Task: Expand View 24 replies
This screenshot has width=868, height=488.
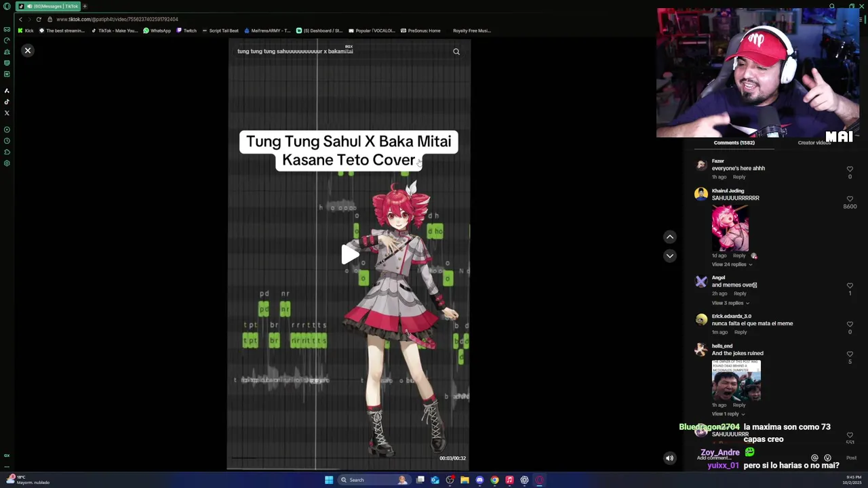Action: (x=732, y=264)
